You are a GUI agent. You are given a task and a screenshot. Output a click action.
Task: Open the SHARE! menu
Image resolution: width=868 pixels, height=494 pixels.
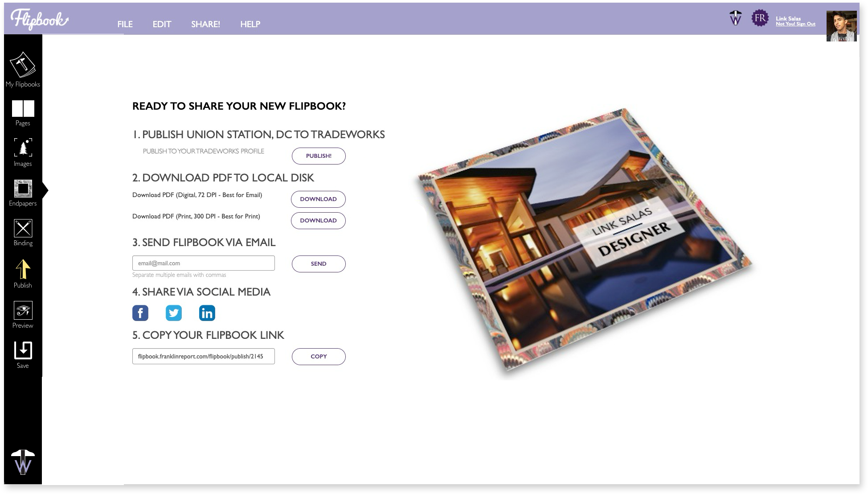(205, 24)
